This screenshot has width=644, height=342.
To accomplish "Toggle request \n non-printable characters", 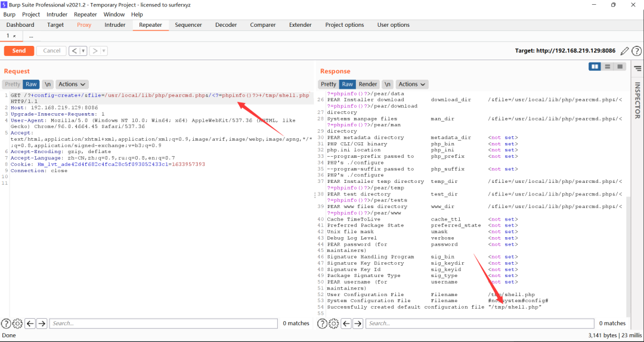I will [x=48, y=84].
